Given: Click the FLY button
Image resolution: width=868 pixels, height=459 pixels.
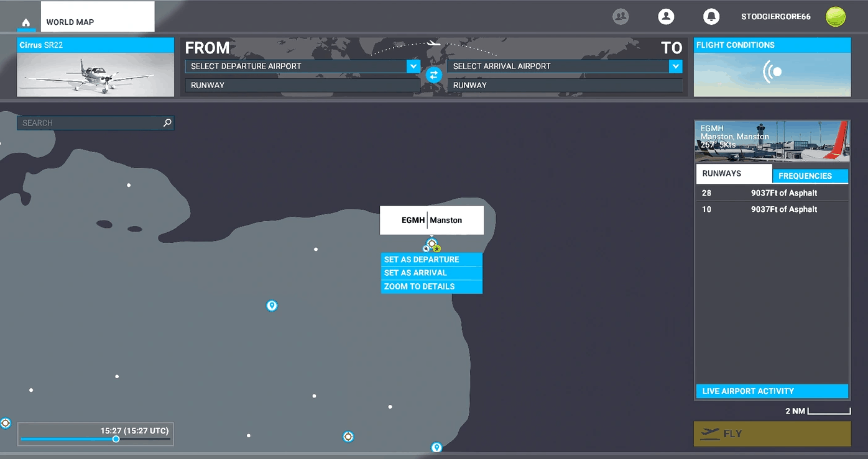Looking at the screenshot, I should point(772,434).
